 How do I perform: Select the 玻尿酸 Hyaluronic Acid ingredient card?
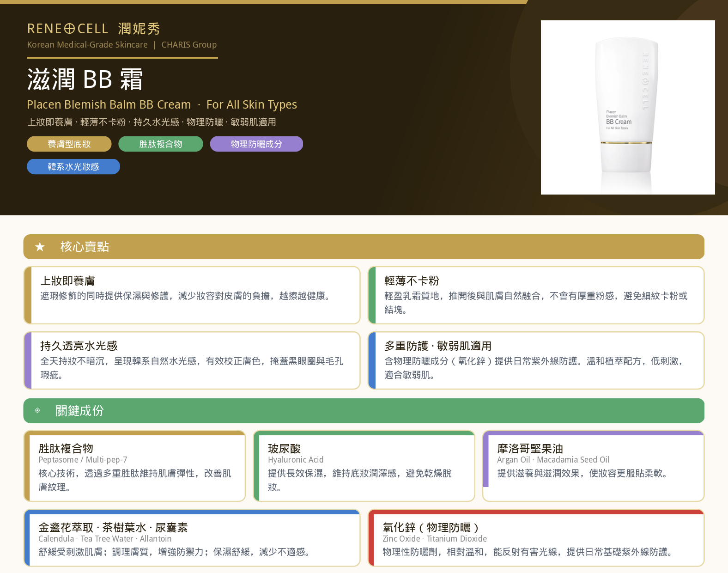coord(364,466)
